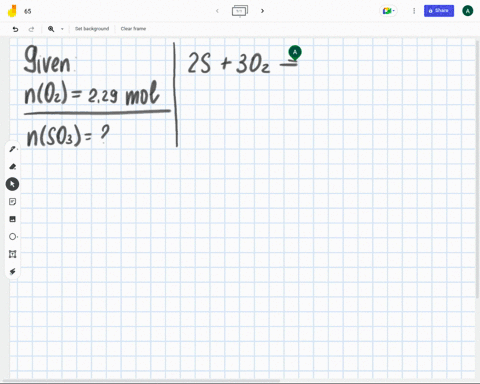Select the Pen tool
This screenshot has width=480, height=384.
pos(13,149)
